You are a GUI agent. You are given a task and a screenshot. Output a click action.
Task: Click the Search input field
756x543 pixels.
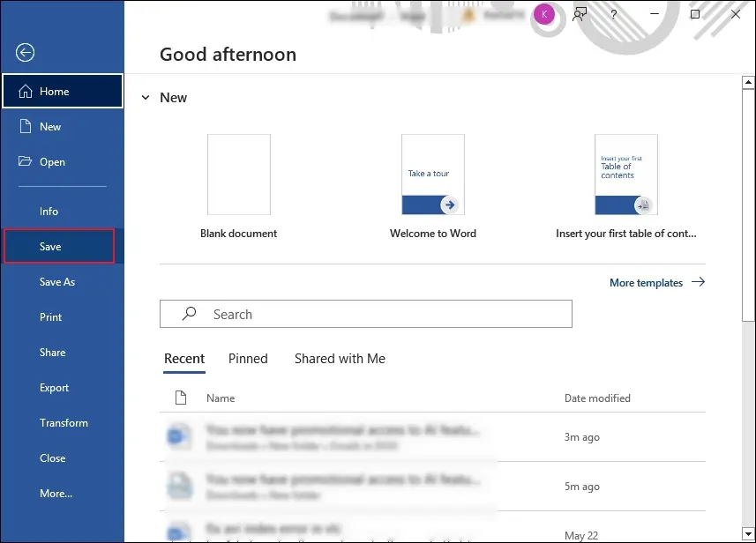[366, 314]
